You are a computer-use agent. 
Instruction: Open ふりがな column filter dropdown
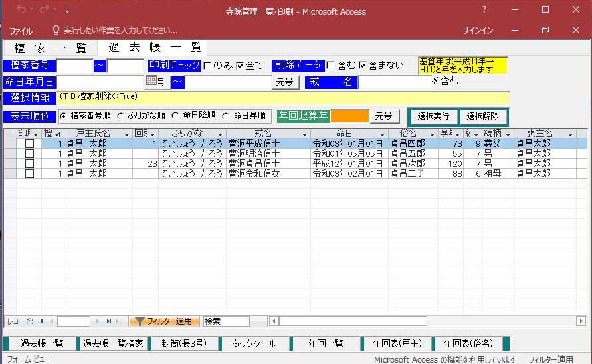click(220, 134)
